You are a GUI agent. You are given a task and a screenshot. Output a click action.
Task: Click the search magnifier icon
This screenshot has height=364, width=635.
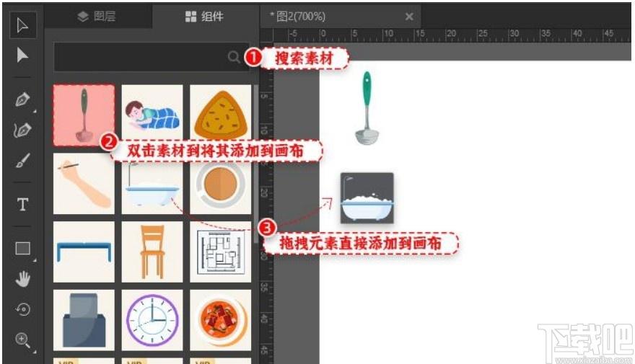(234, 57)
